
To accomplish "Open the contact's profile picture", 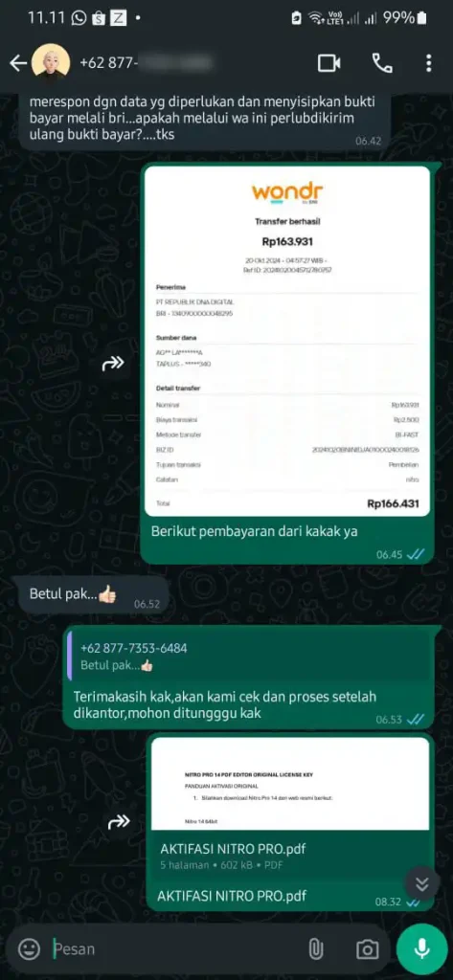I will (52, 63).
